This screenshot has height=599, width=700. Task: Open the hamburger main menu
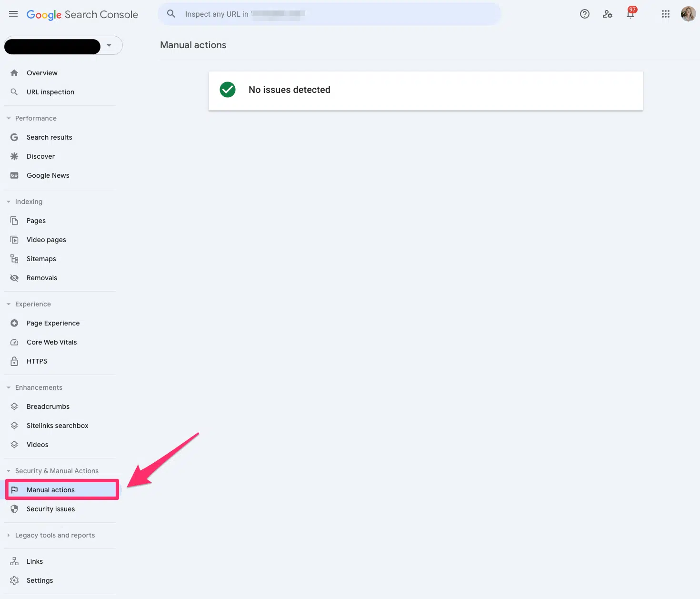point(13,14)
